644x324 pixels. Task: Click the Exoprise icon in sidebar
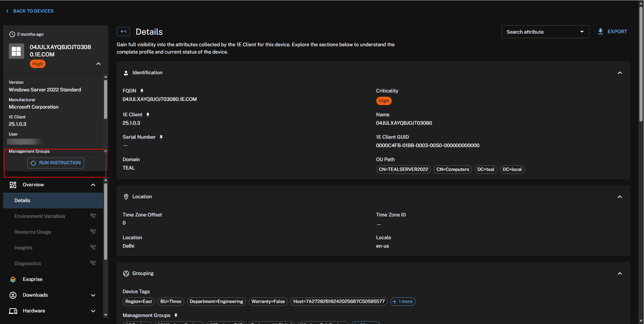click(13, 279)
